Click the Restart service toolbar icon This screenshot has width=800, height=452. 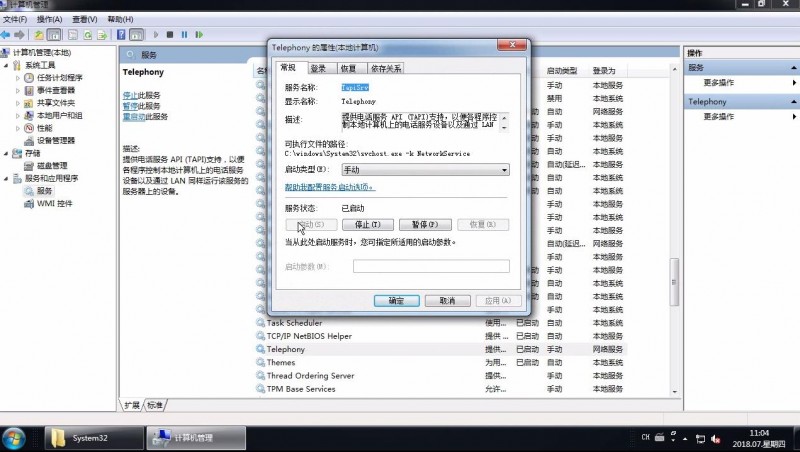tap(199, 35)
